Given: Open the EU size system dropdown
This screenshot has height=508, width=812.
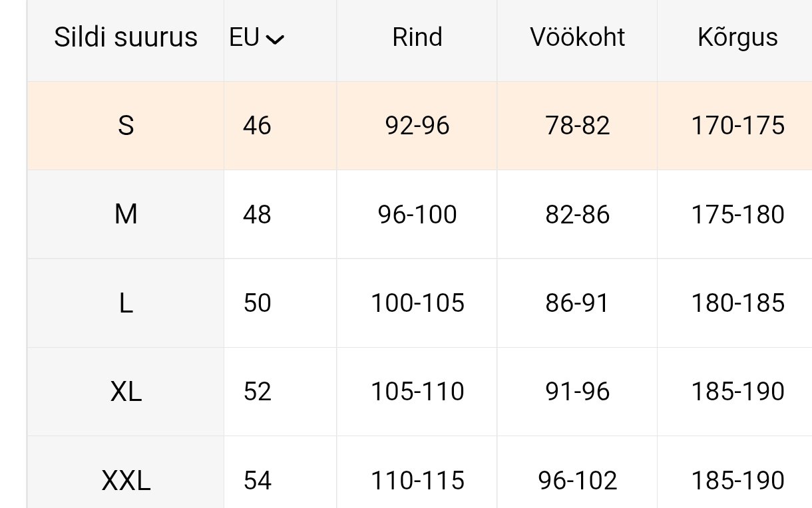Looking at the screenshot, I should (x=257, y=39).
